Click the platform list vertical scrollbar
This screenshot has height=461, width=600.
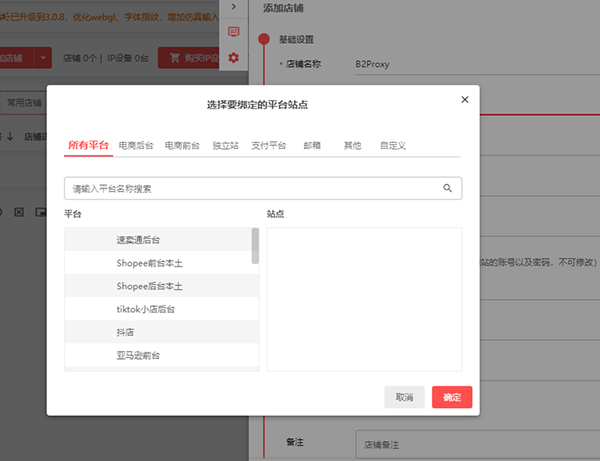[255, 246]
